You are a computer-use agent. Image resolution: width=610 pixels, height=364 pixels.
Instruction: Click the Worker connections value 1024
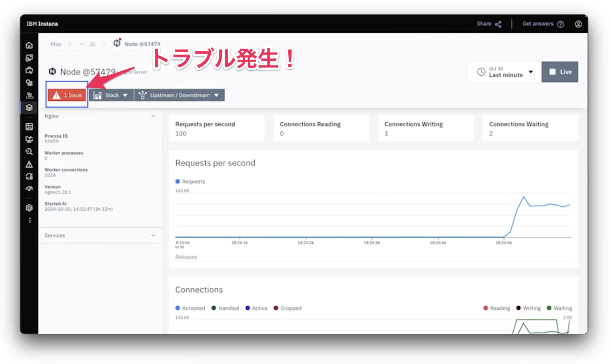coord(50,175)
